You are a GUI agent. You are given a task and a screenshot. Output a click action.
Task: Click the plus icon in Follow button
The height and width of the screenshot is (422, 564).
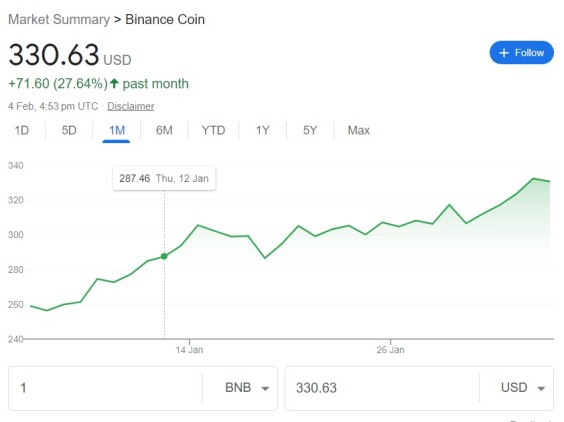coord(504,53)
